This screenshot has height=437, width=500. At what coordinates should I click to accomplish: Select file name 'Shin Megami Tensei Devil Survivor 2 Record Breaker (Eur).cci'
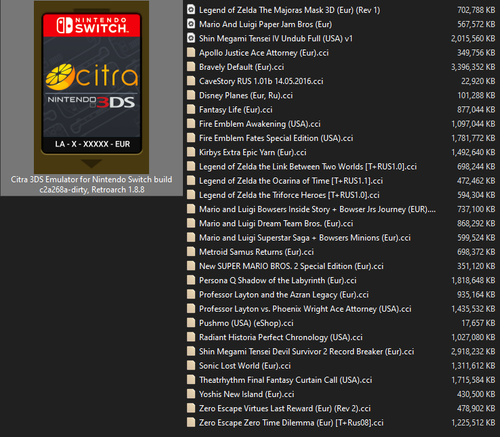point(307,352)
